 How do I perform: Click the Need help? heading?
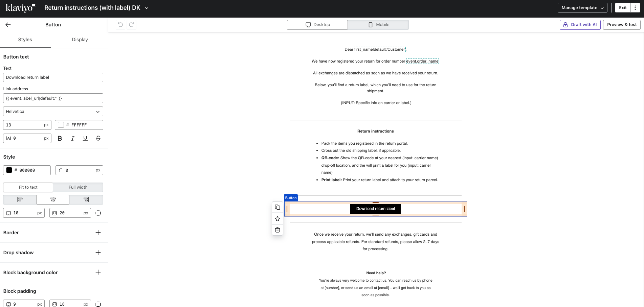376,273
